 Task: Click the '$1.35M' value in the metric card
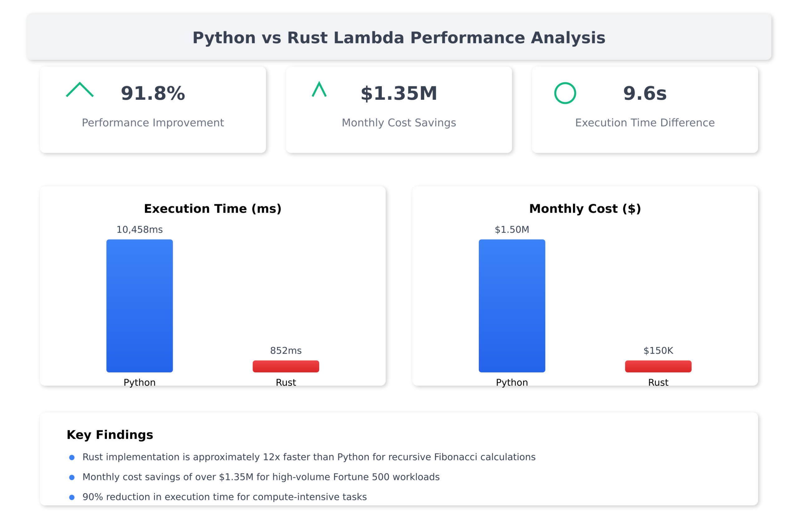[399, 93]
